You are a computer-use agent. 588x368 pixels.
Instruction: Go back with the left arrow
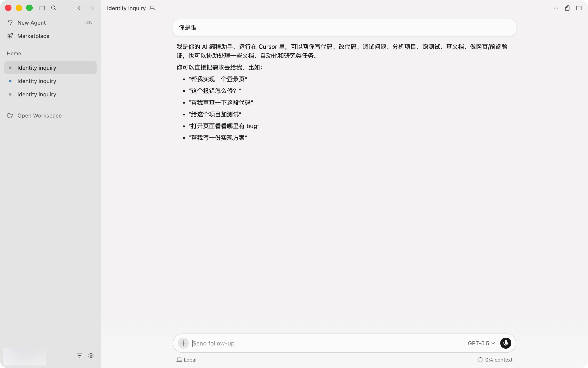click(80, 8)
